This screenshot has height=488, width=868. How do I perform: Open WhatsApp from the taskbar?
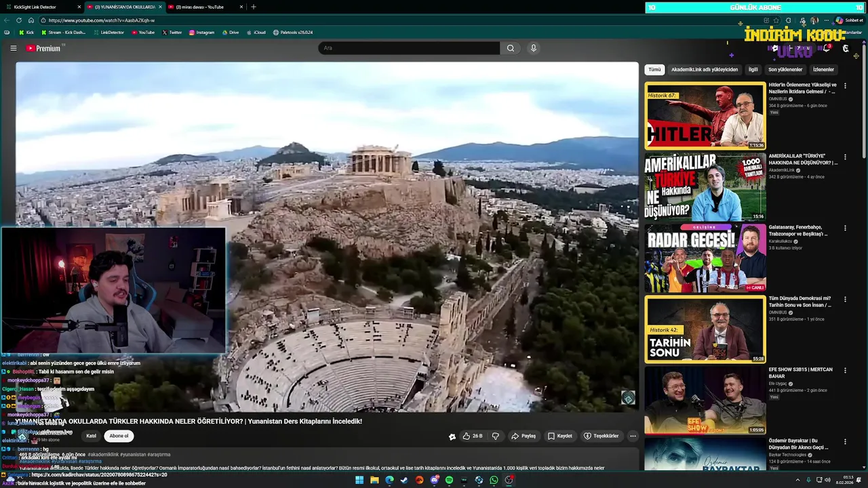[x=494, y=480]
